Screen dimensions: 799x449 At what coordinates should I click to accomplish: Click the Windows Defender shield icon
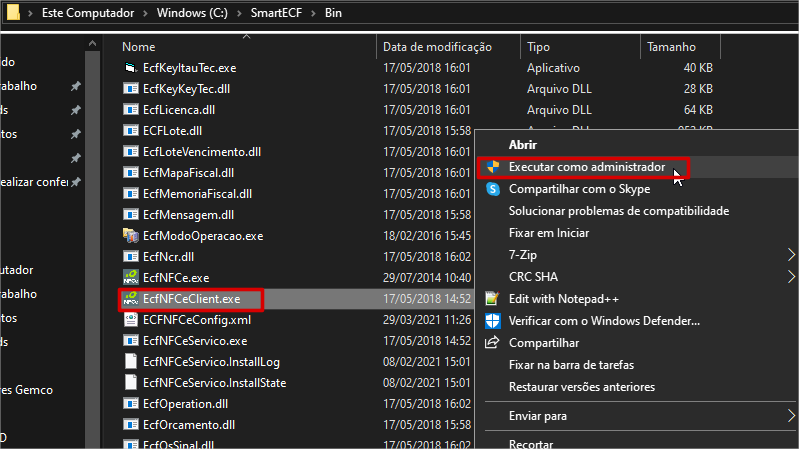[x=493, y=321]
